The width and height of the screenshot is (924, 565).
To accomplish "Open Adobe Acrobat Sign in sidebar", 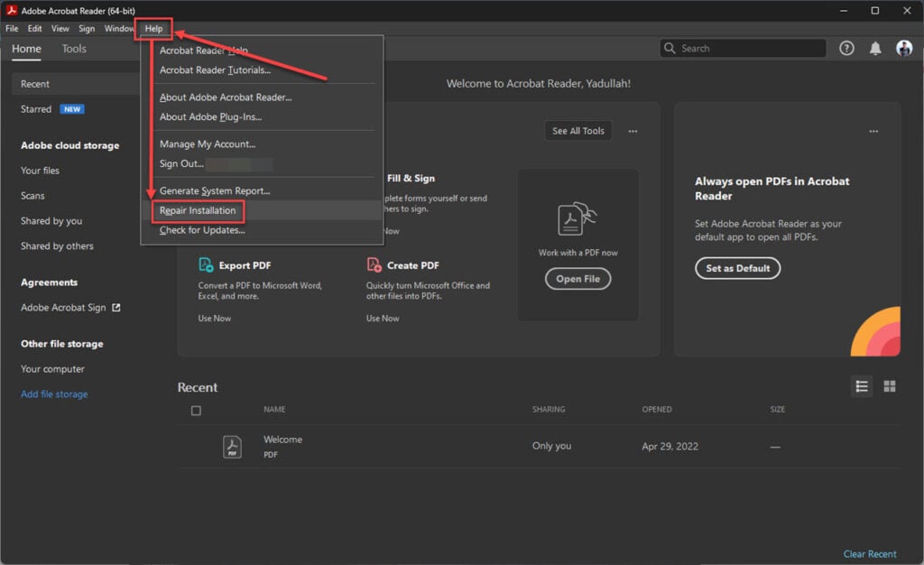I will click(63, 308).
